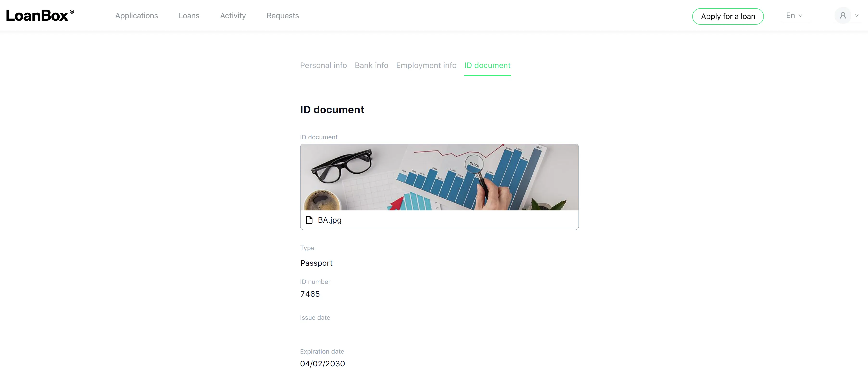Click the ID number value 7465
This screenshot has height=374, width=868.
pyautogui.click(x=310, y=294)
